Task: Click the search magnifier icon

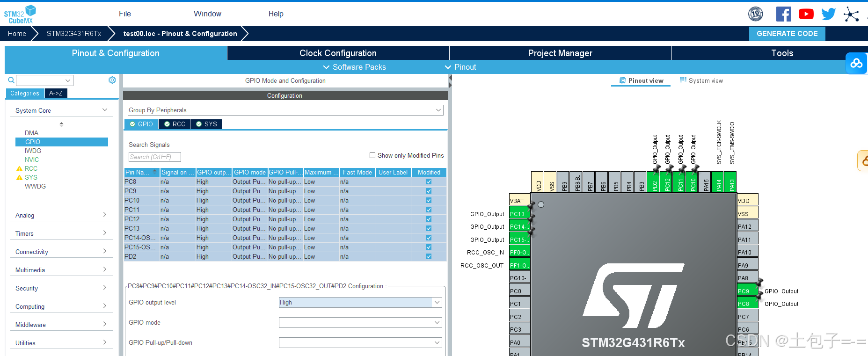Action: [11, 80]
